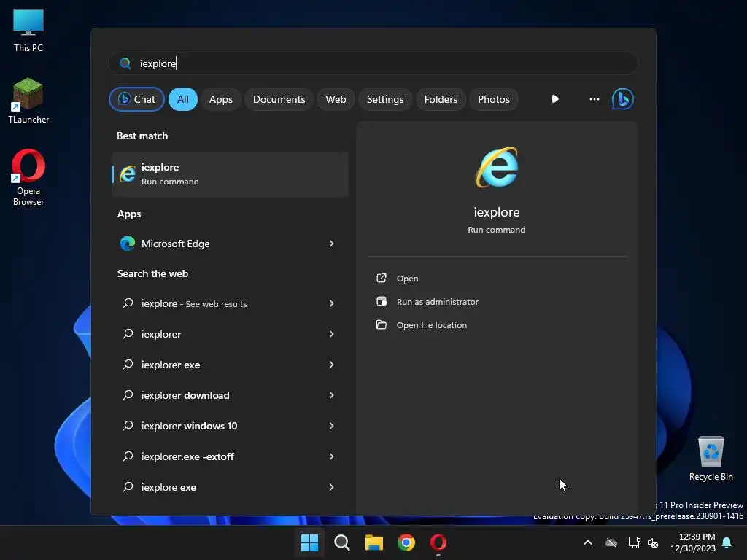Select the Recycle Bin desktop icon
The height and width of the screenshot is (560, 747).
click(x=711, y=459)
